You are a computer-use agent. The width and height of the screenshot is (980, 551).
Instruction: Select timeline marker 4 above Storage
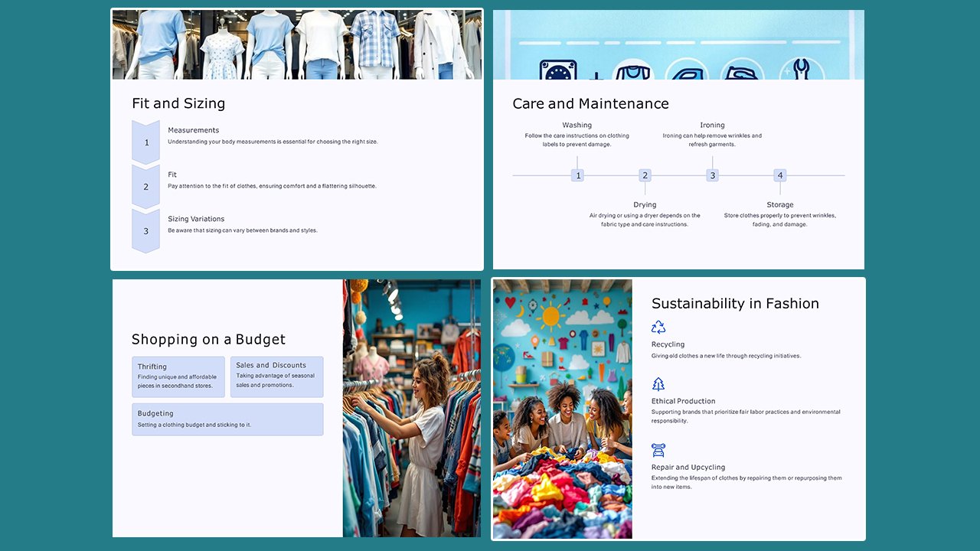coord(780,174)
